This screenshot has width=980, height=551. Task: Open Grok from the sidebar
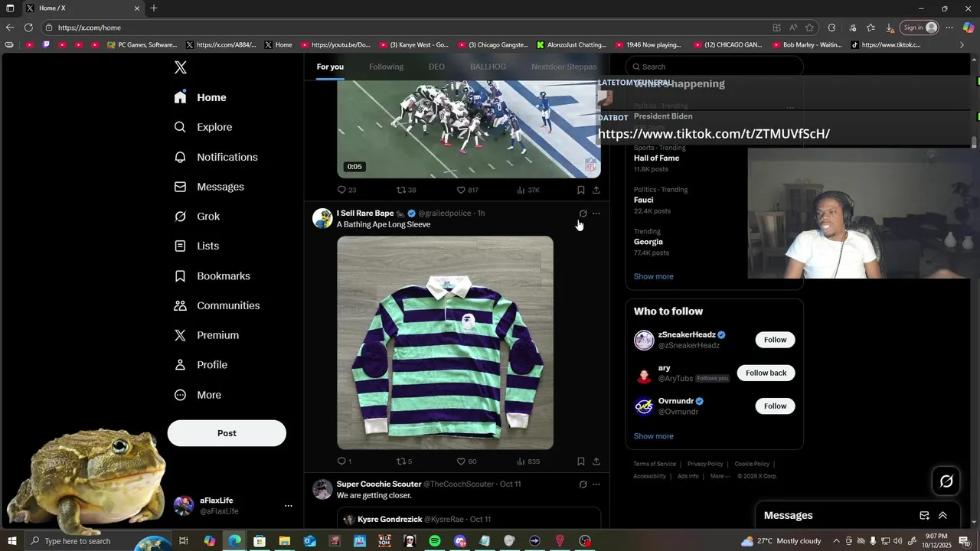[198, 217]
